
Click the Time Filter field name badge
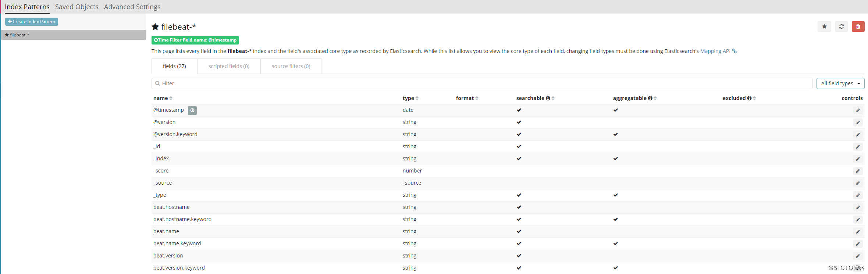pos(195,40)
